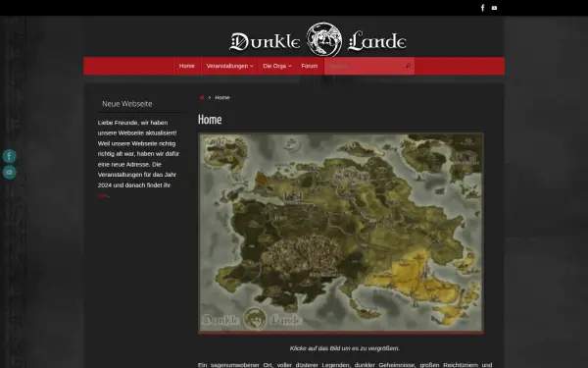Image resolution: width=588 pixels, height=368 pixels.
Task: Click the floating Facebook side button
Action: (x=10, y=156)
